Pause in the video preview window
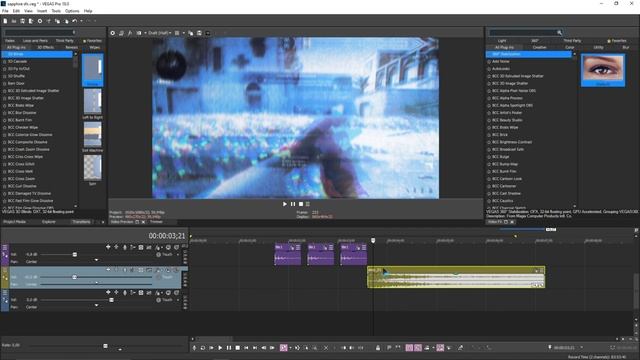Viewport: 640px width, 360px height. 293,204
